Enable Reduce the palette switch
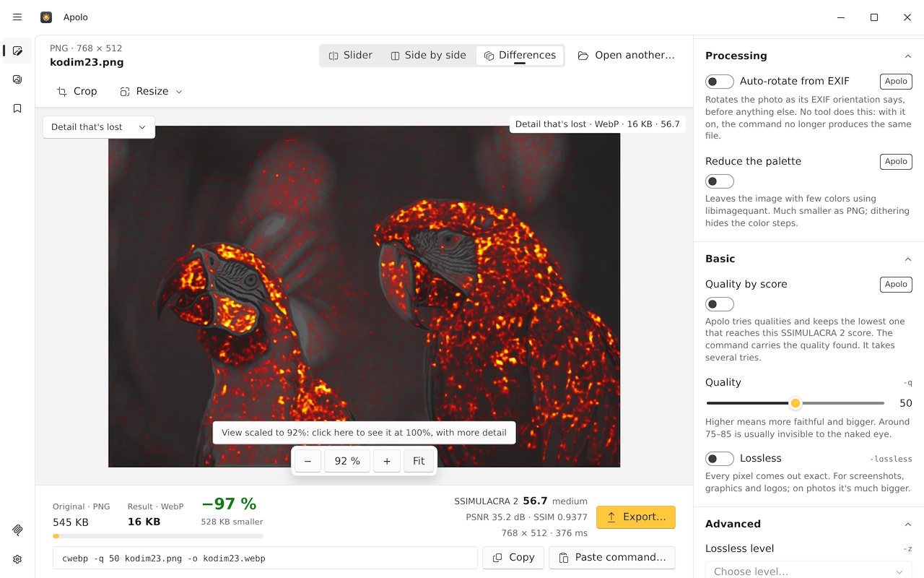 [719, 181]
